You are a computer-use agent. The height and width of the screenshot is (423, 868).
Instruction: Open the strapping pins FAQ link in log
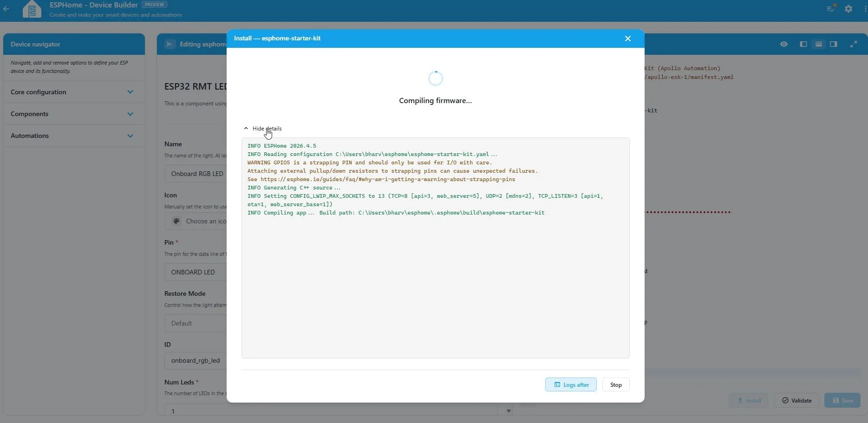pos(388,179)
